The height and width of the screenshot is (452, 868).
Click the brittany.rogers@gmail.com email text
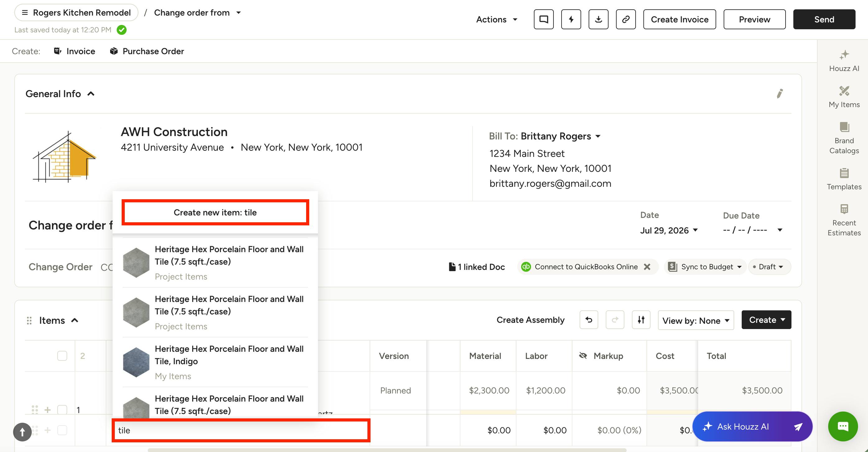(550, 183)
